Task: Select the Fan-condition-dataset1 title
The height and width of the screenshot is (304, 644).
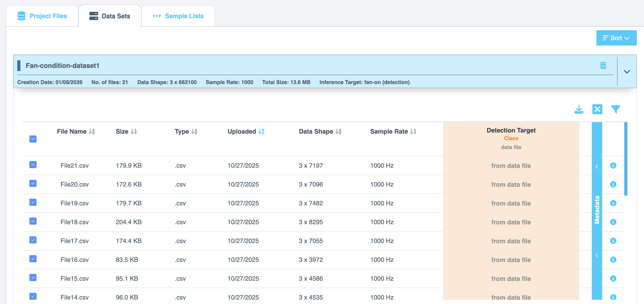Action: click(63, 65)
